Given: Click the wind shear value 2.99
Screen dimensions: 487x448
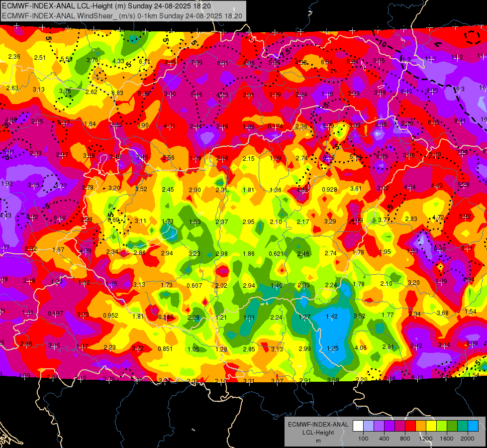Looking at the screenshot, I should coord(304,349).
